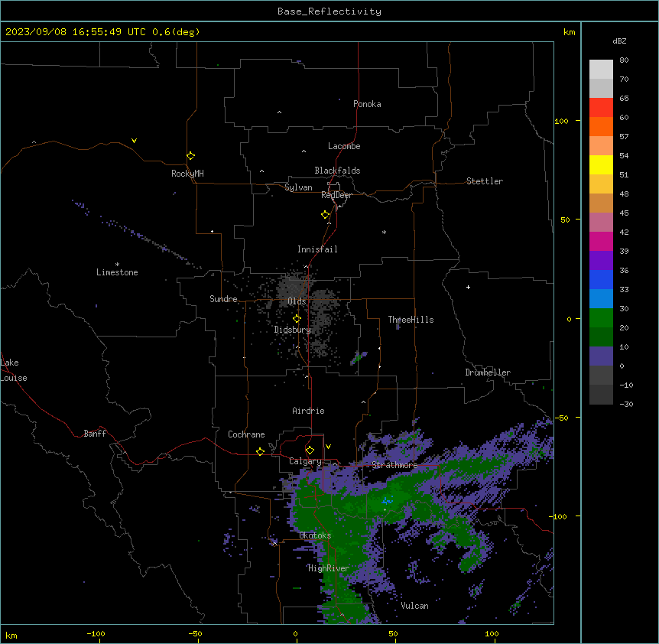Select the yellow 54 dBZ legend color
Image resolution: width=659 pixels, height=644 pixels.
click(x=601, y=164)
